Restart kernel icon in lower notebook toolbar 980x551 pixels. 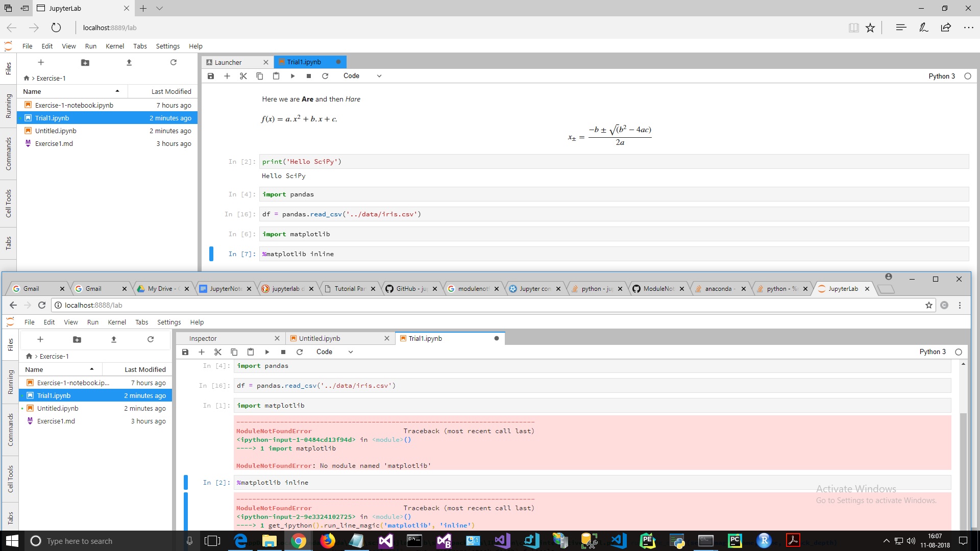(300, 352)
